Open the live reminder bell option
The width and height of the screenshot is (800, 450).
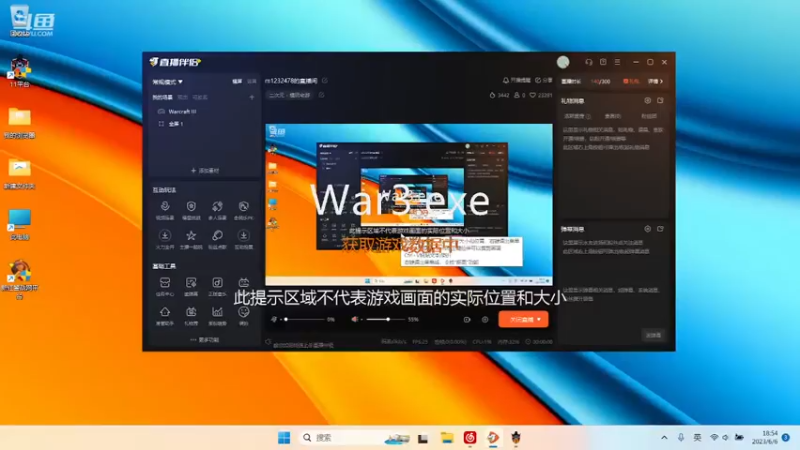[516, 81]
